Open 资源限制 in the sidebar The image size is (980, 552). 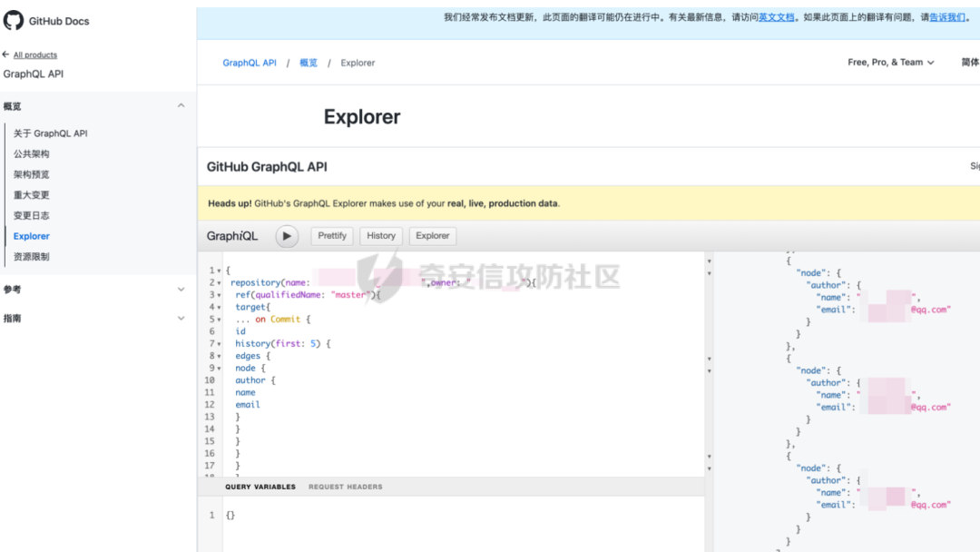31,257
